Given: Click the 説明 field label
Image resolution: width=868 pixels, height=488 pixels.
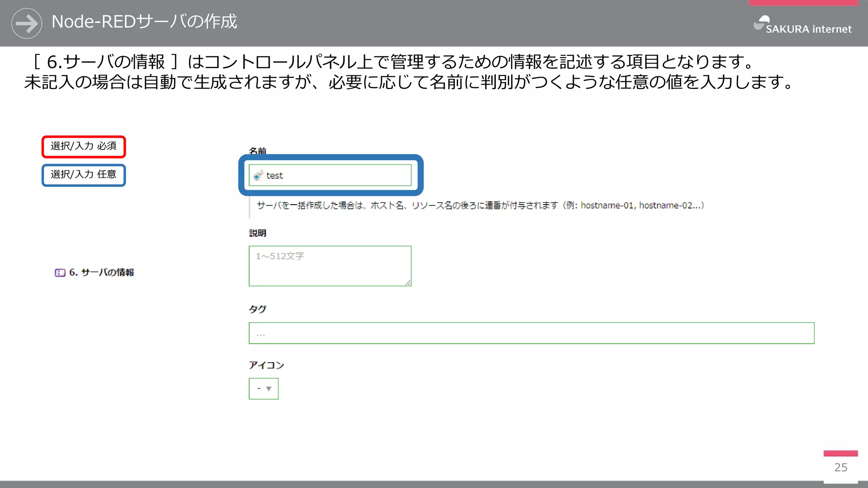Looking at the screenshot, I should point(258,233).
